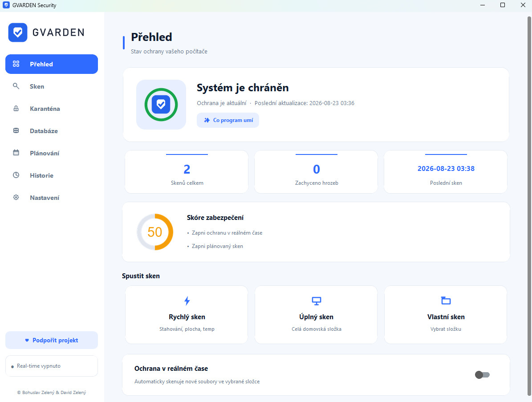Click the Real-time vypnuto status dot
Image resolution: width=532 pixels, height=402 pixels.
click(12, 367)
